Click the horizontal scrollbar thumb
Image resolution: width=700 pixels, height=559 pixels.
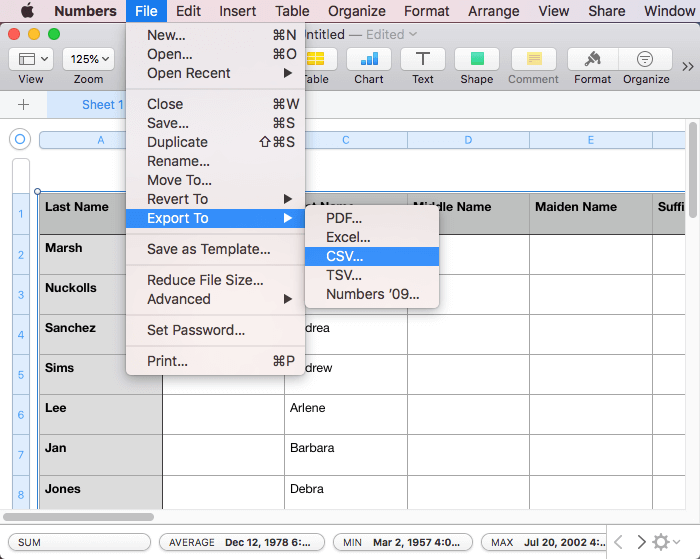[x=79, y=517]
